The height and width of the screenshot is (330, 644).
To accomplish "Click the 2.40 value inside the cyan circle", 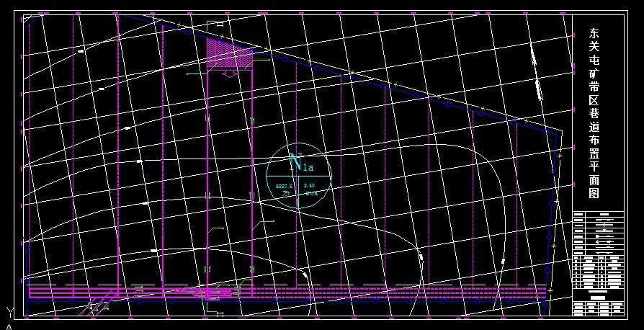I will [x=309, y=186].
